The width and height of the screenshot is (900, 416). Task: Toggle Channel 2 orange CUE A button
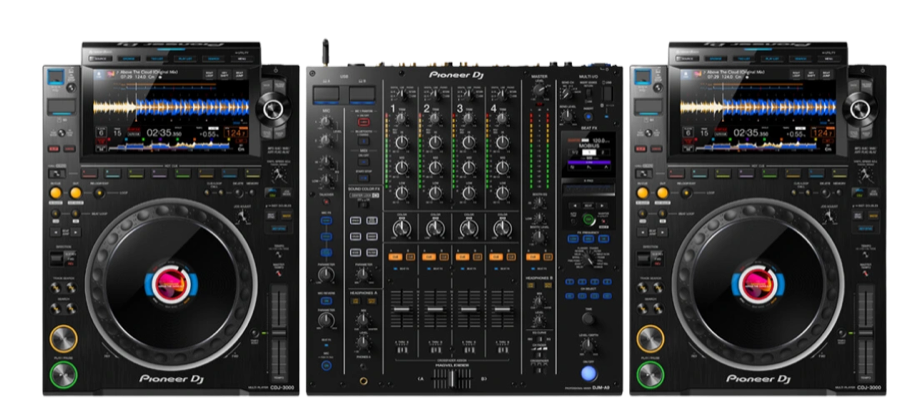(x=428, y=257)
